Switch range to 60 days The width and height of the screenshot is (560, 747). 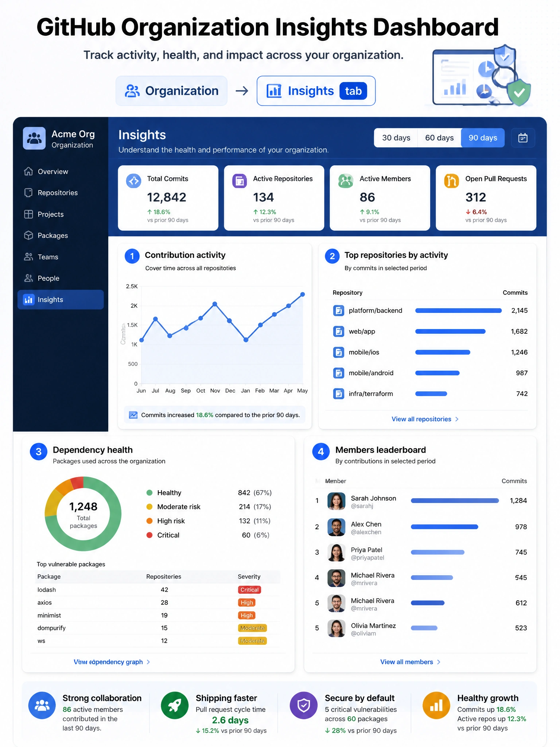point(439,138)
